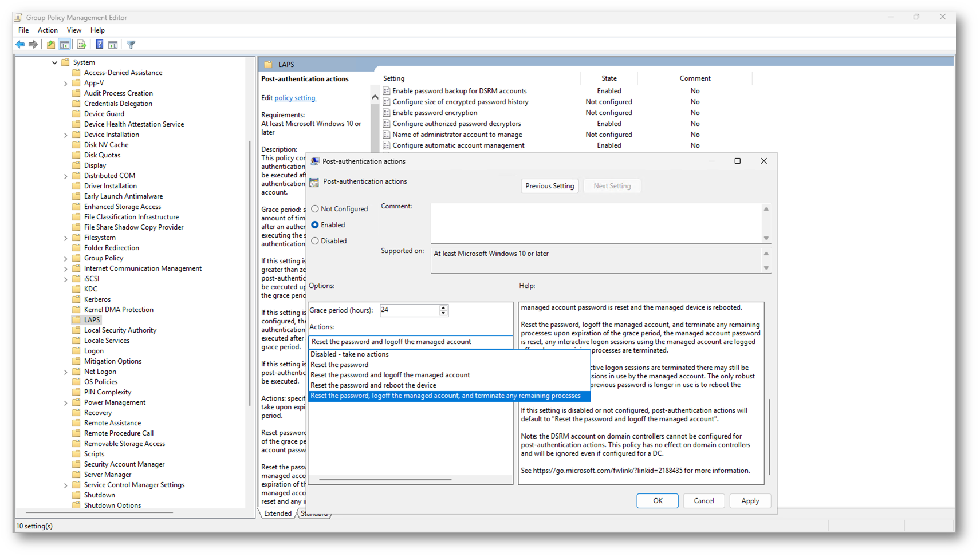Screen dimensions: 980x557
Task: Toggle the Show/Hide Console Tree icon
Action: click(x=65, y=45)
